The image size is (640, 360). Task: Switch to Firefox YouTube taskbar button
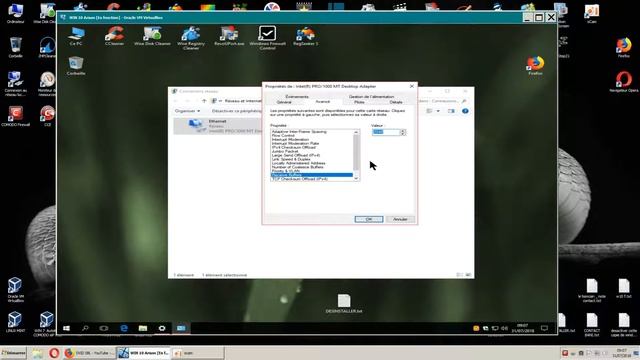click(89, 353)
